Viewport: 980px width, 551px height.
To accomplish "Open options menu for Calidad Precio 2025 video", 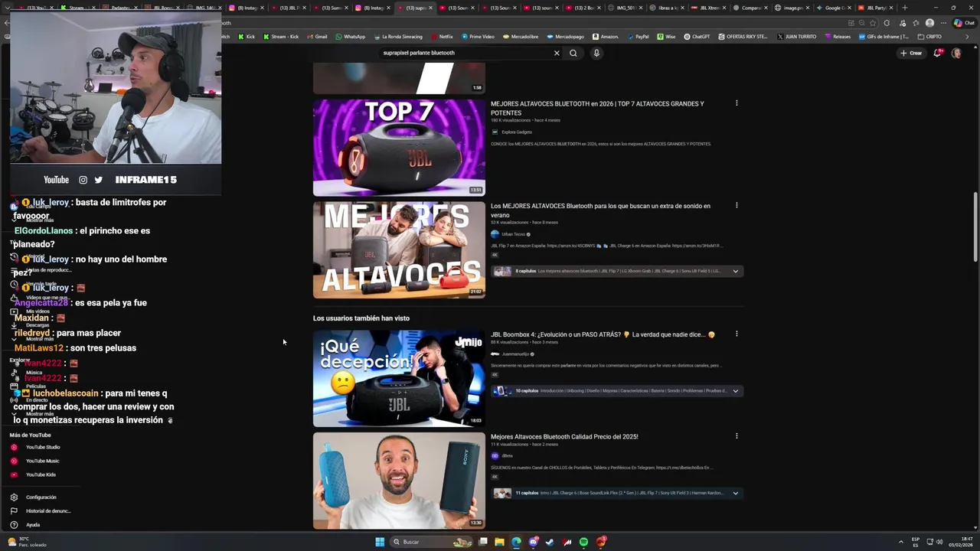I will [737, 436].
